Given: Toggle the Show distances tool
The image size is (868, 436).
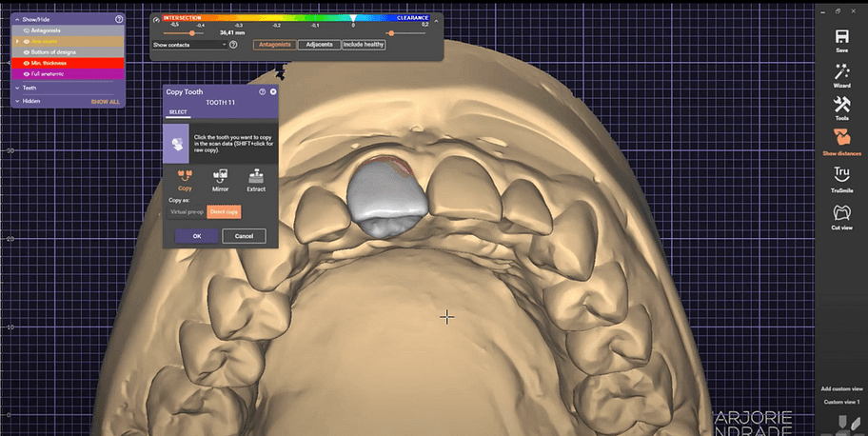Looking at the screenshot, I should point(841,136).
